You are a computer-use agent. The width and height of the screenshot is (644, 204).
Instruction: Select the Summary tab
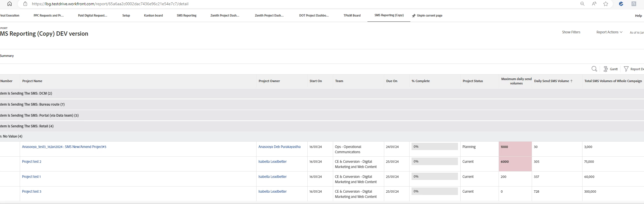tap(7, 56)
